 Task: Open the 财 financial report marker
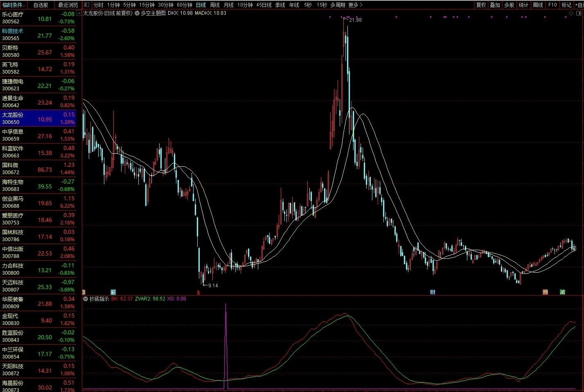pyautogui.click(x=433, y=292)
